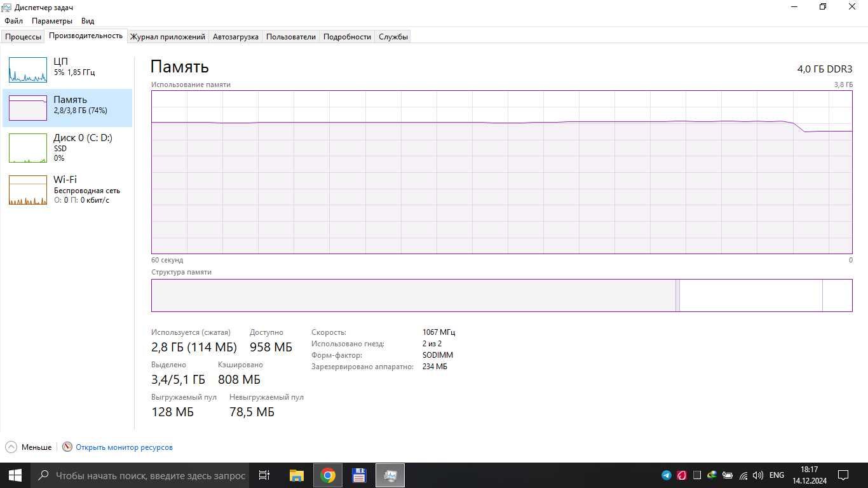Click the 1067 МГц speed value

(x=438, y=332)
